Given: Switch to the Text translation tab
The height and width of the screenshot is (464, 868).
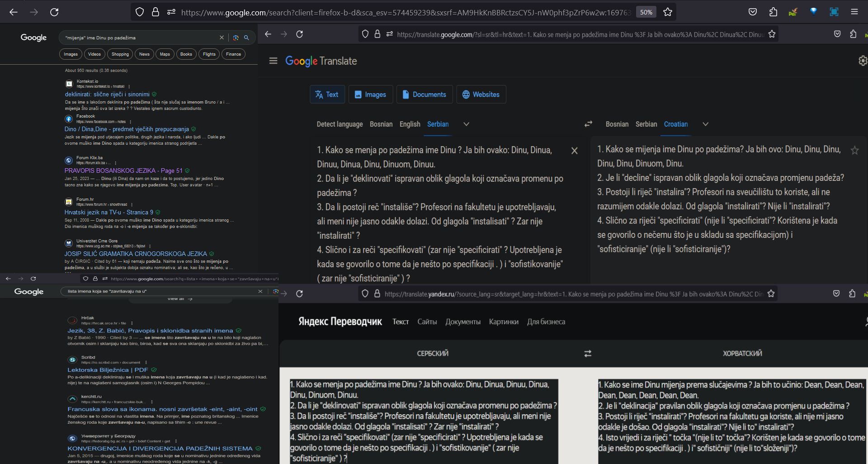Looking at the screenshot, I should pyautogui.click(x=327, y=95).
